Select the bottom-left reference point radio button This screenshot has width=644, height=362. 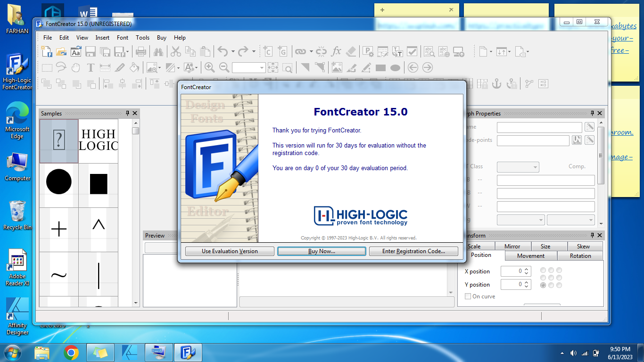pos(543,285)
